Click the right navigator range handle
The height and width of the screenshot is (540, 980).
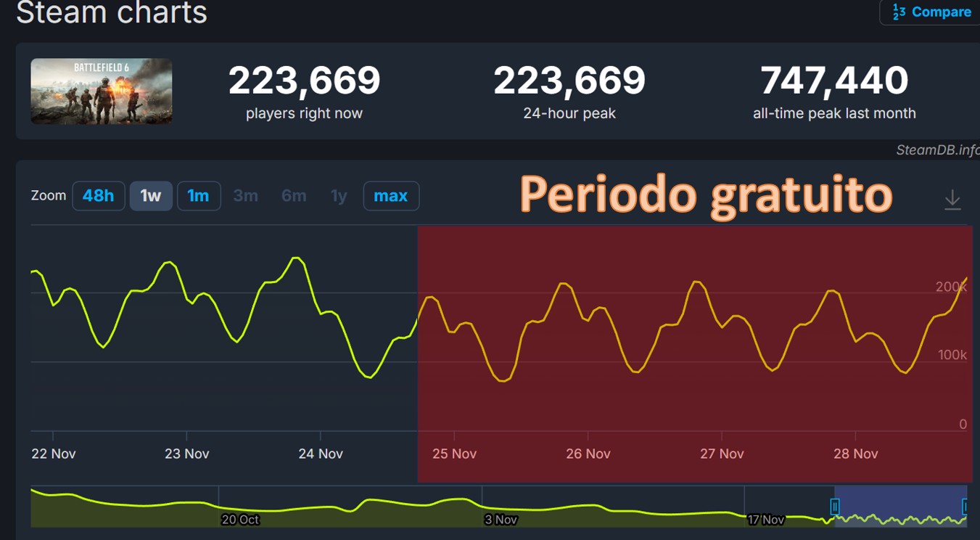click(x=966, y=507)
